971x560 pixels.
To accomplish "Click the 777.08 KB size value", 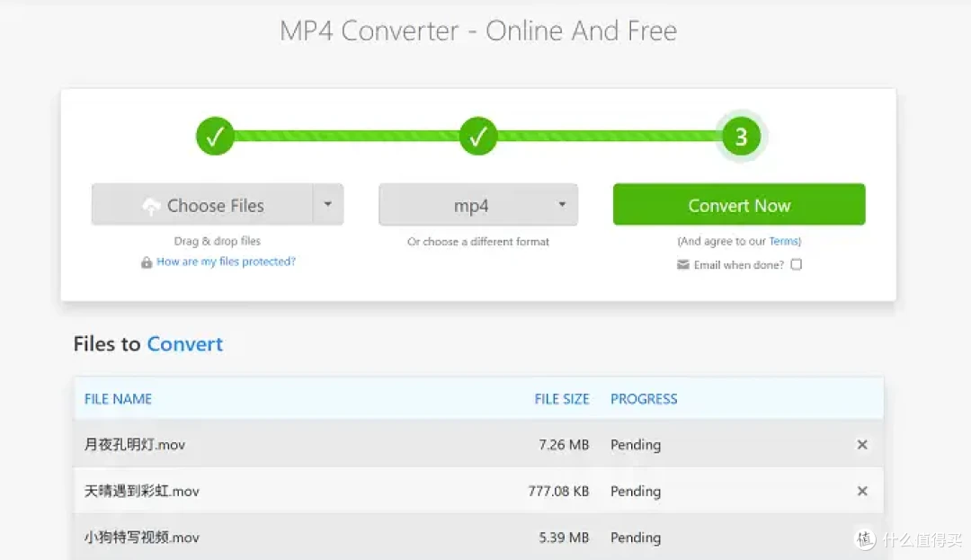I will point(558,491).
